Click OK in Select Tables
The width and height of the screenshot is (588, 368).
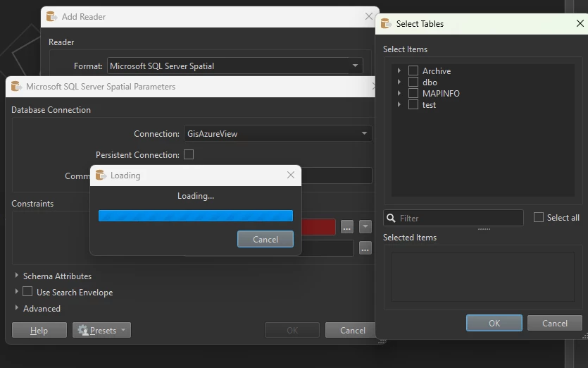pyautogui.click(x=494, y=323)
